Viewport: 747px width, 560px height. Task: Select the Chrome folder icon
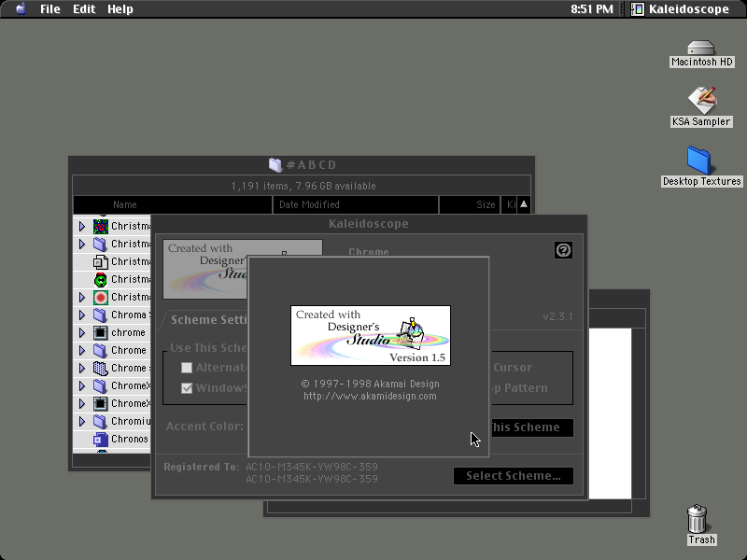(101, 350)
